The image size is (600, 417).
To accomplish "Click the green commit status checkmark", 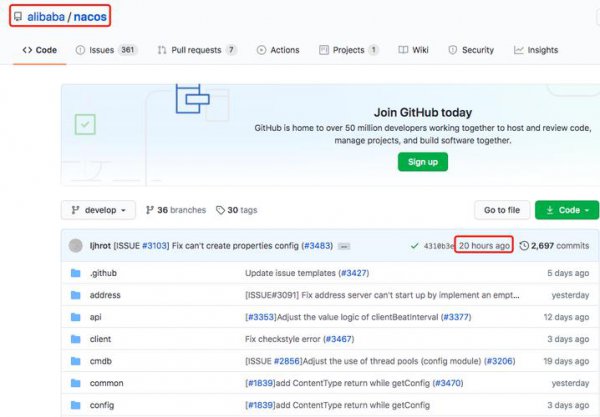I will point(414,246).
